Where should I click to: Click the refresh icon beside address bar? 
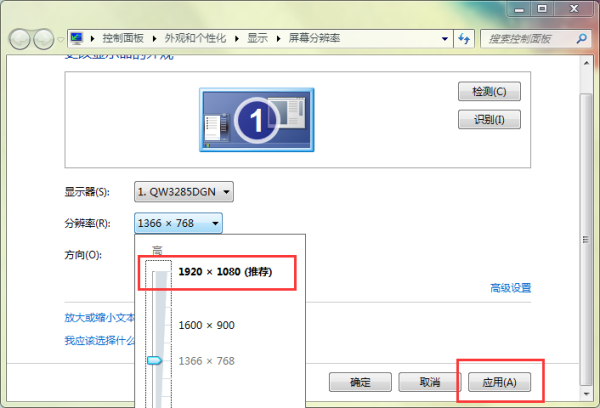[464, 38]
